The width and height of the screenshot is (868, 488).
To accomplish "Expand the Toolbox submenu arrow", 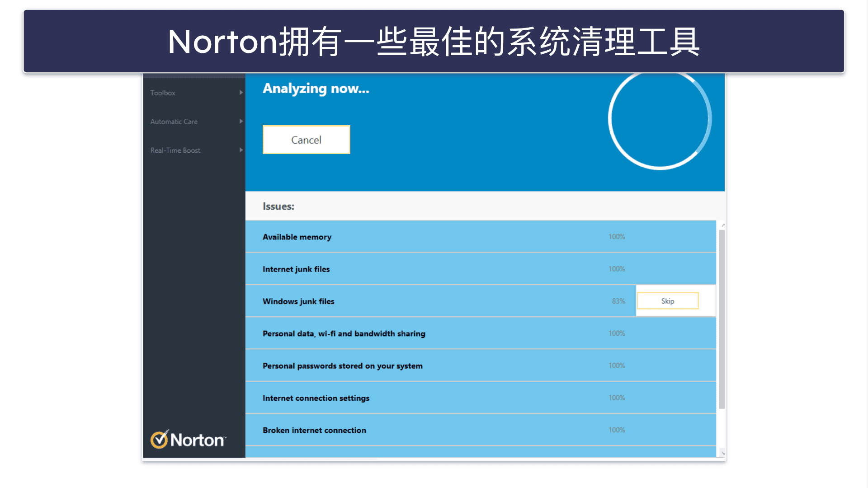I will pyautogui.click(x=241, y=93).
